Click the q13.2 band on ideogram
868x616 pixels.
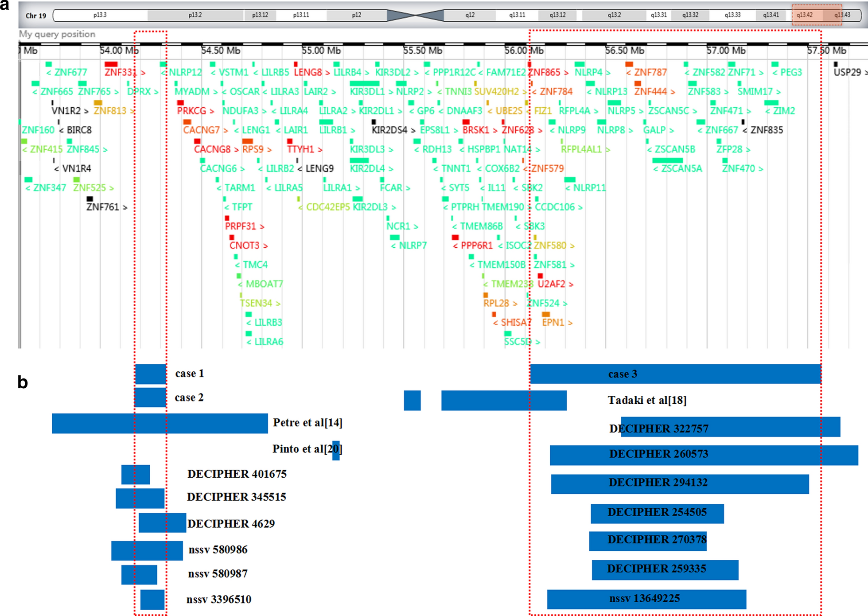614,15
